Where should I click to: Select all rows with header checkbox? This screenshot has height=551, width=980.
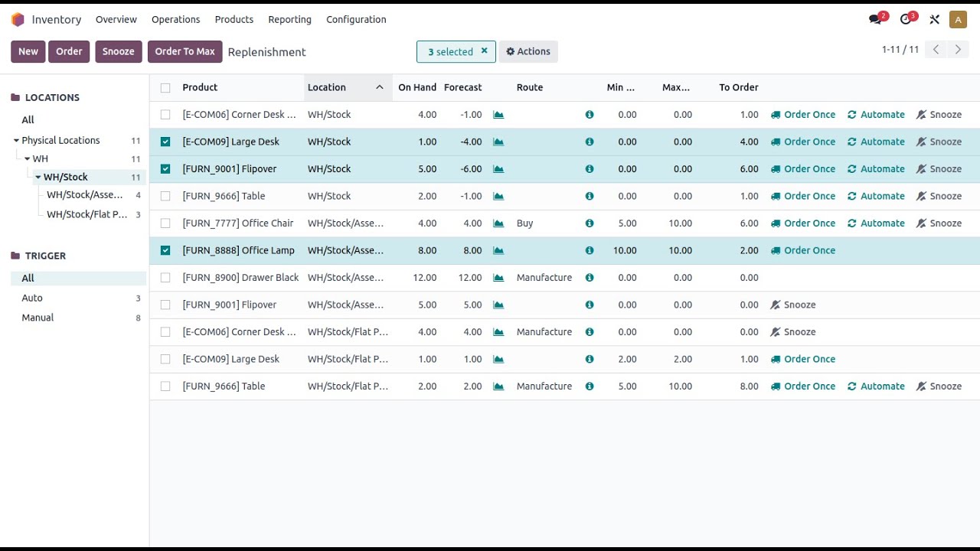point(165,88)
